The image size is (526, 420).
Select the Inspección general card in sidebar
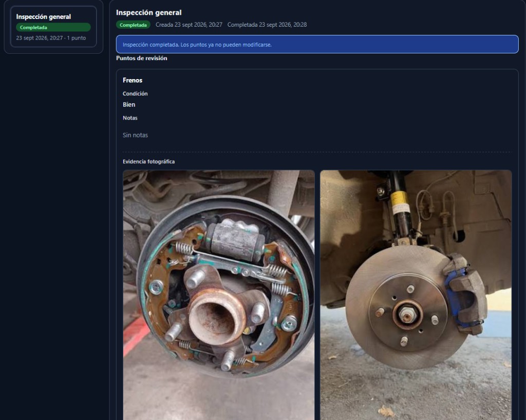pos(53,27)
